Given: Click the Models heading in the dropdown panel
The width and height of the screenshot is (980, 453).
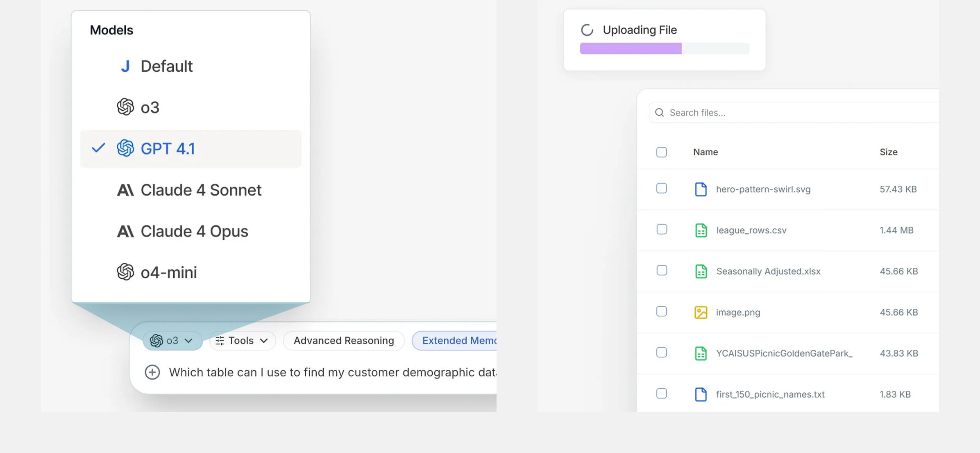Looking at the screenshot, I should tap(111, 30).
